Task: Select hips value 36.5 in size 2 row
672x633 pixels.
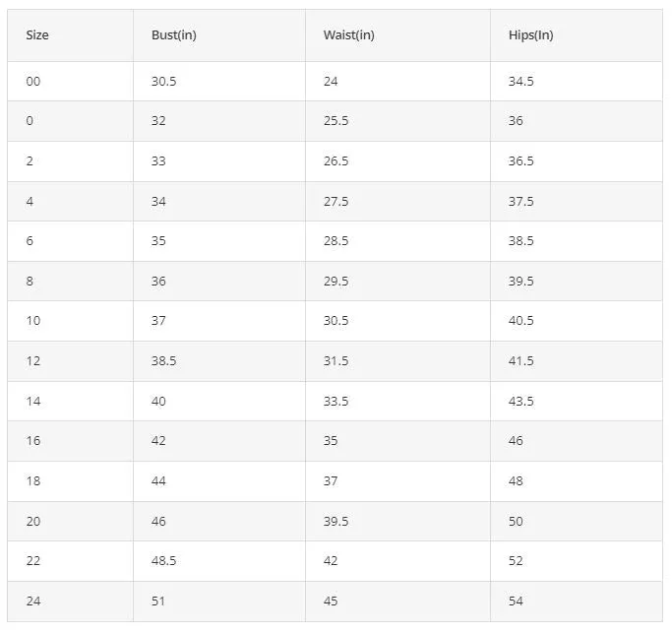Action: coord(521,161)
